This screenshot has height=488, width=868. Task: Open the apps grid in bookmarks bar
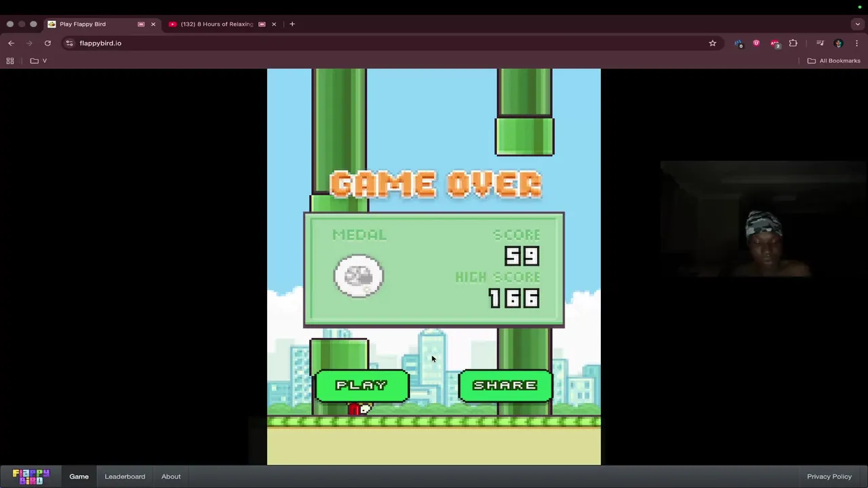[10, 60]
